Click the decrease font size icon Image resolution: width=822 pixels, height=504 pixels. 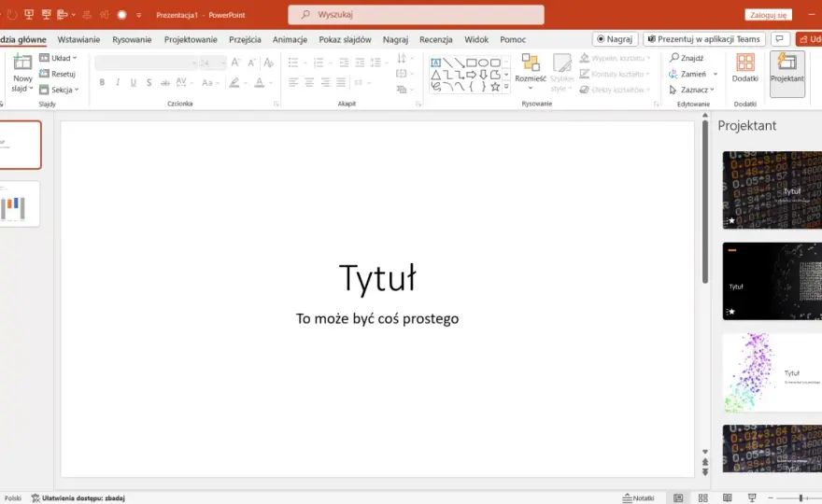(x=251, y=63)
